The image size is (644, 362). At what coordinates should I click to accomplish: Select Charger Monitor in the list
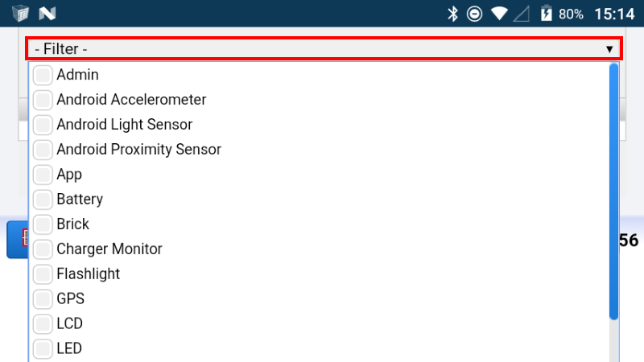109,249
